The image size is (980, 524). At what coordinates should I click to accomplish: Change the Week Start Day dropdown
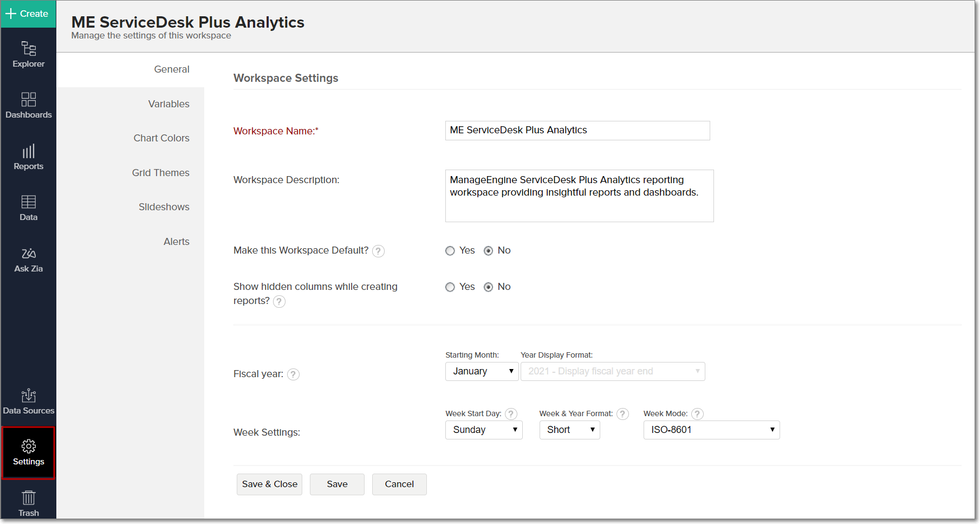tap(483, 430)
